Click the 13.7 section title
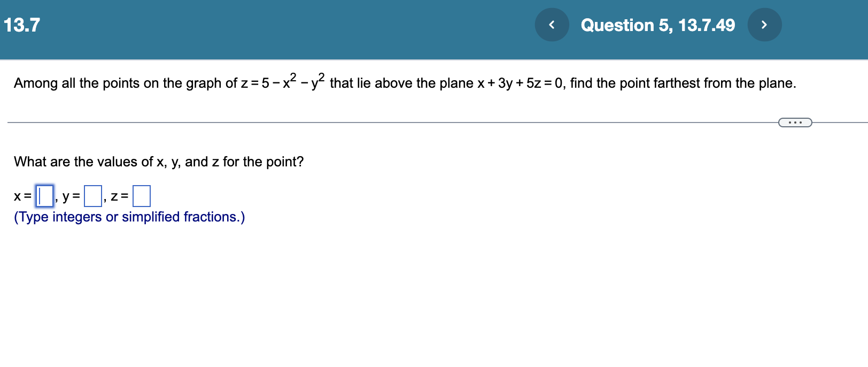 click(x=21, y=24)
